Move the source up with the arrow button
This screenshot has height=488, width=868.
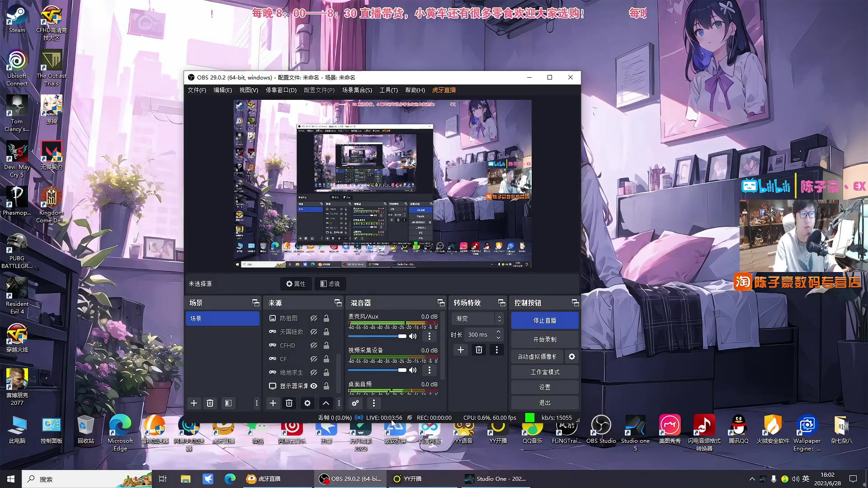[x=326, y=403]
